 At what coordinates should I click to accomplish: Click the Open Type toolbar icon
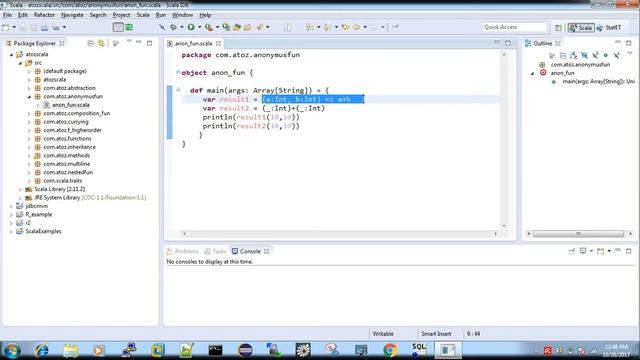[237, 27]
